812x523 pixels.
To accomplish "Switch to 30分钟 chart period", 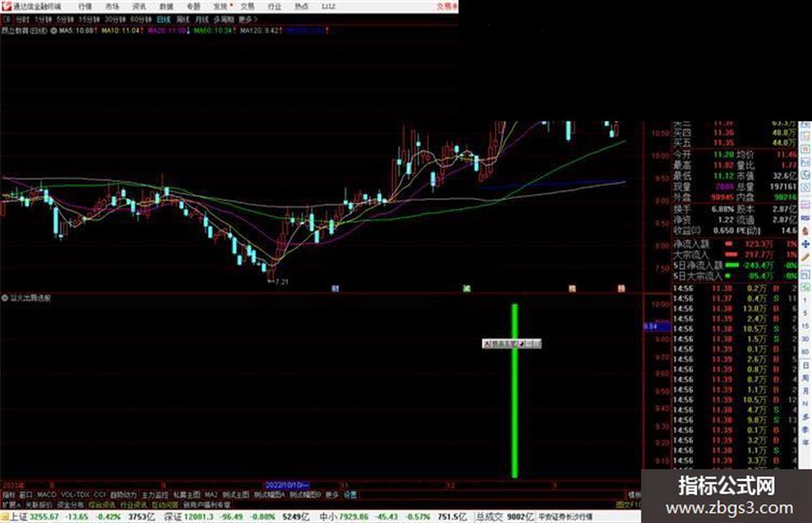I will (x=115, y=19).
